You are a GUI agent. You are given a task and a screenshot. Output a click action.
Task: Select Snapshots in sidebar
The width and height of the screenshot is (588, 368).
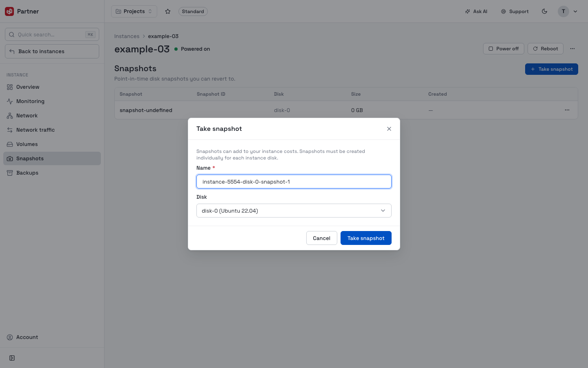(52, 159)
